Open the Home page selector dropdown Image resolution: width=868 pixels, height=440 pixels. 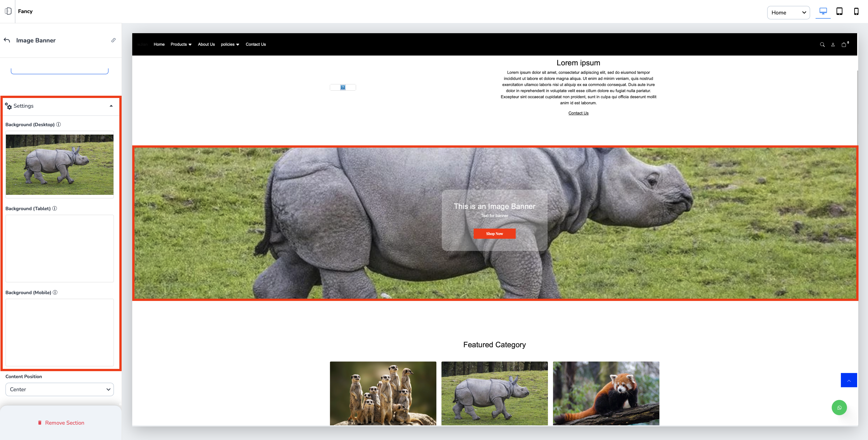coord(788,12)
